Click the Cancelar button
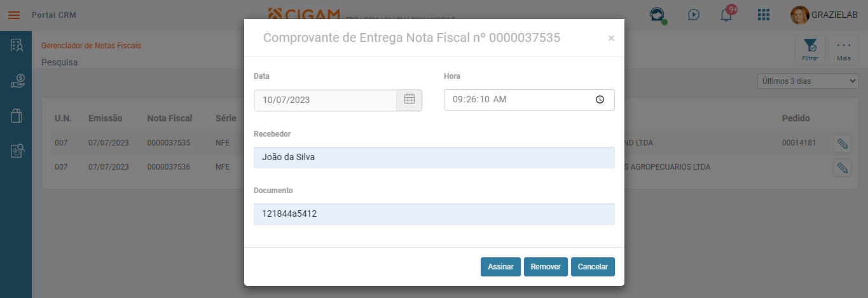868x298 pixels. (593, 267)
